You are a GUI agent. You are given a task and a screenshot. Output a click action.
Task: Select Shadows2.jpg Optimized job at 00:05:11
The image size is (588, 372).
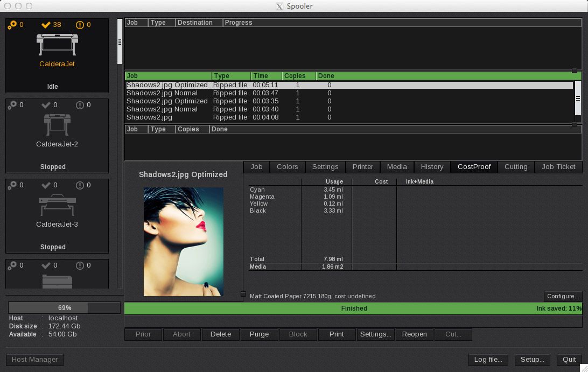(x=349, y=85)
